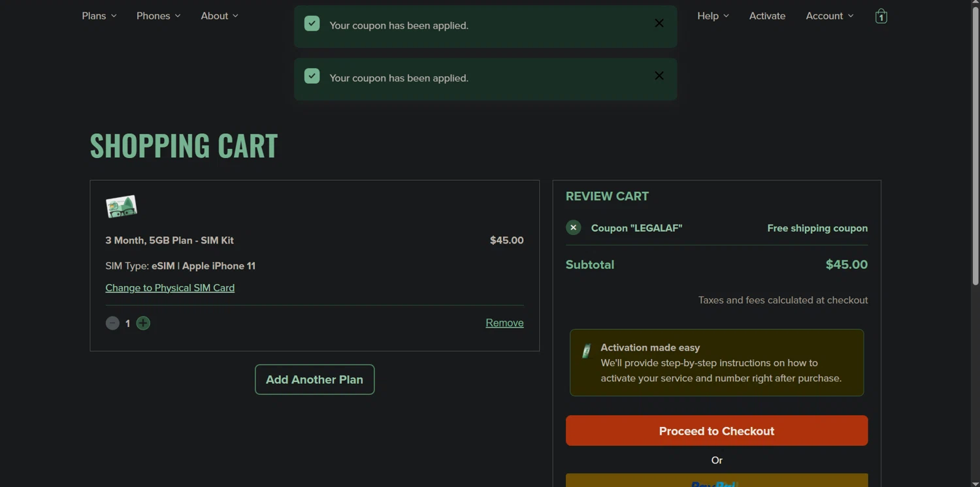Dismiss the second coupon applied notification

[659, 76]
